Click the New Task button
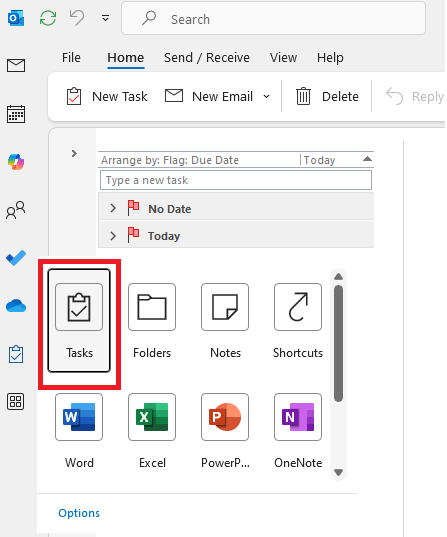This screenshot has width=447, height=537. click(x=107, y=97)
